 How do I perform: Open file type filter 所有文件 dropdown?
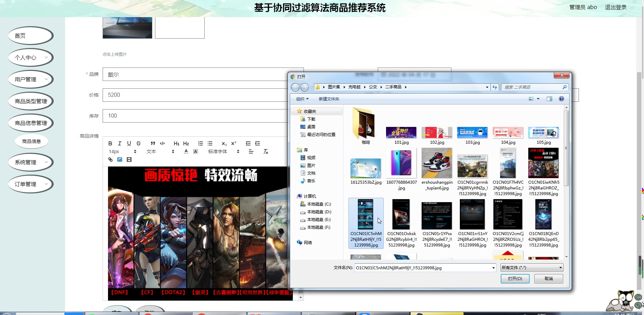[532, 268]
